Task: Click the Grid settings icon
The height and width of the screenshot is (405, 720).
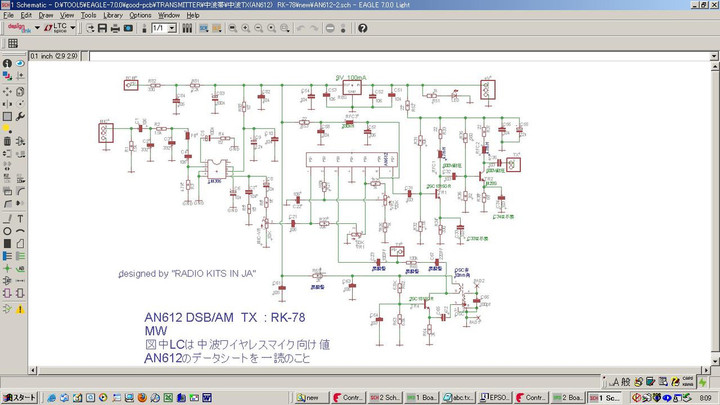Action: (x=13, y=44)
